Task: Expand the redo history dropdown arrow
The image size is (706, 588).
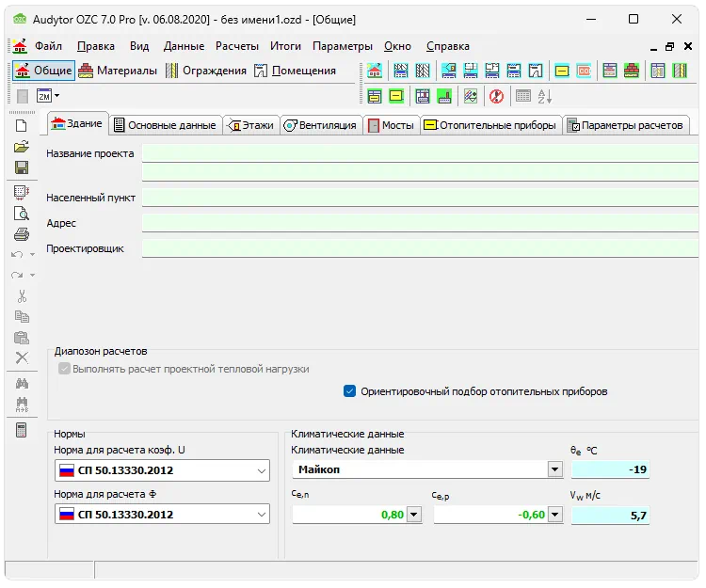Action: [32, 275]
